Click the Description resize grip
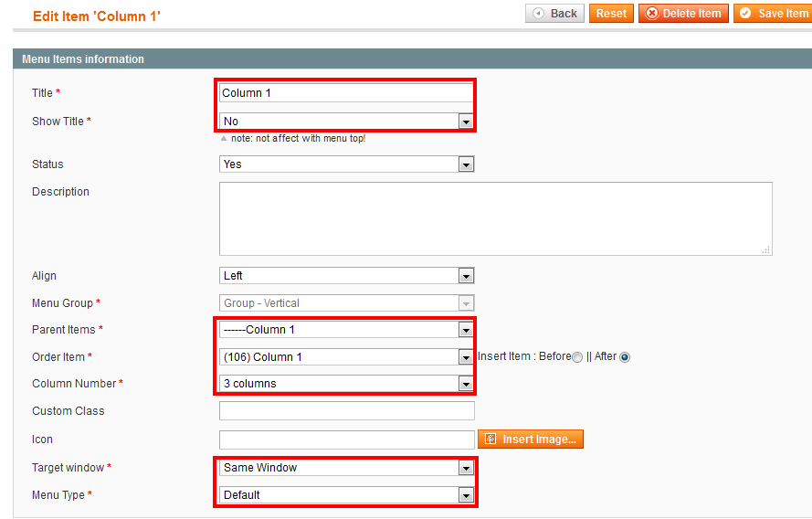Screen dimensions: 812x519 (766, 249)
